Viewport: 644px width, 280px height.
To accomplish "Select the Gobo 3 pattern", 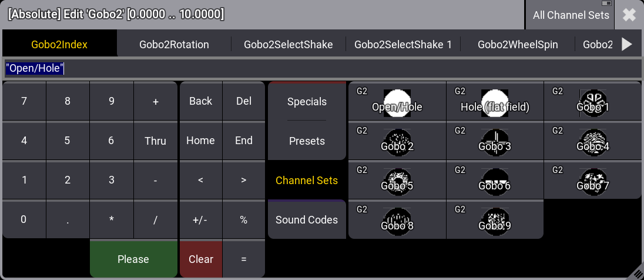I will (x=495, y=141).
